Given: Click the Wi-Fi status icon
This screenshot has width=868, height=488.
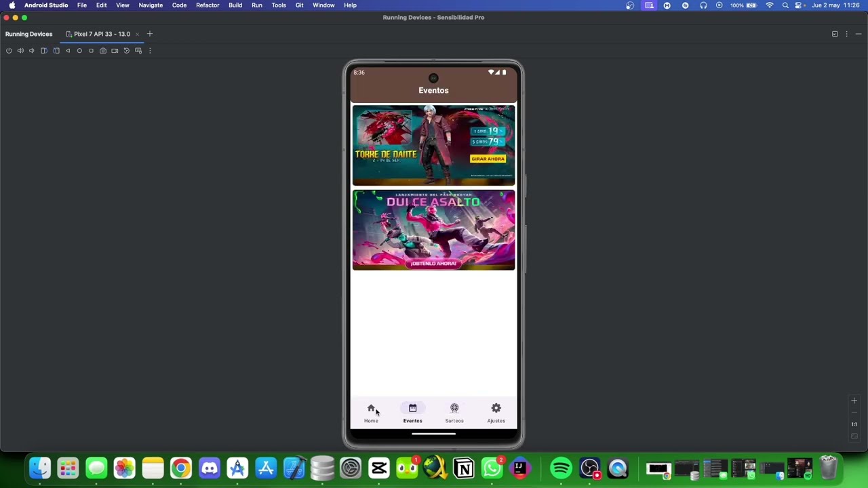Looking at the screenshot, I should click(x=770, y=5).
